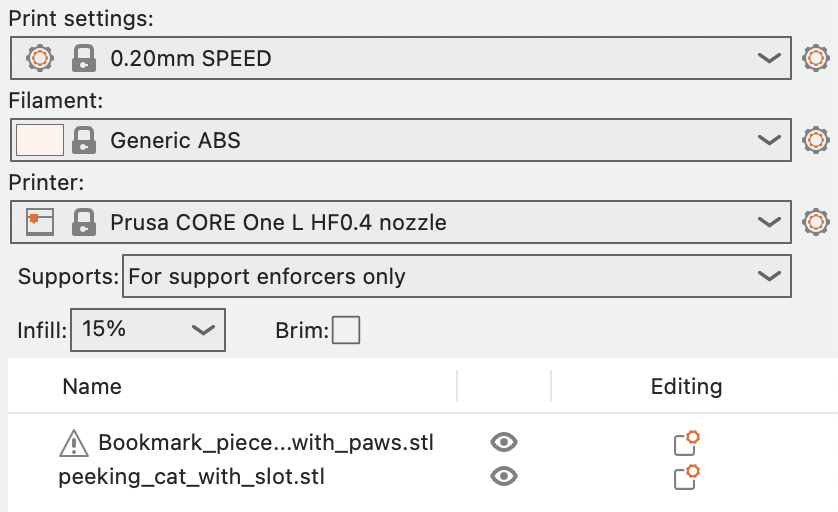Toggle visibility of peeking_cat_with_slot.stl

click(504, 477)
